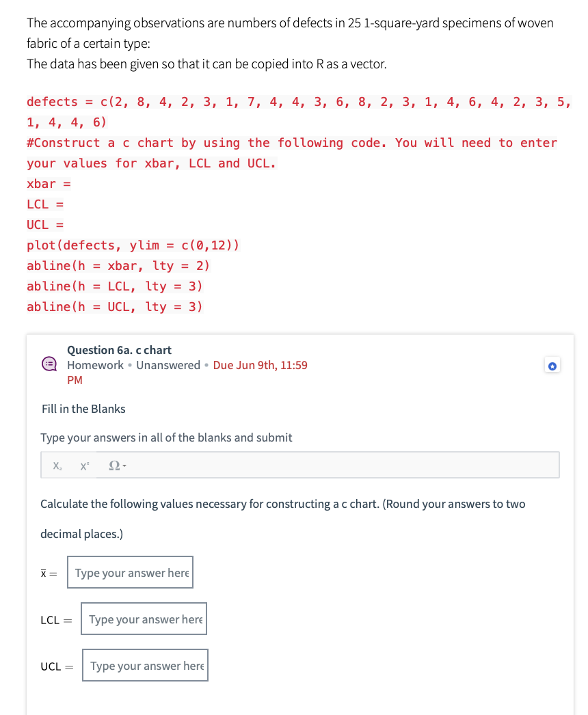Click the x̄ answer input box
Screen dimensions: 588x715
click(x=130, y=572)
